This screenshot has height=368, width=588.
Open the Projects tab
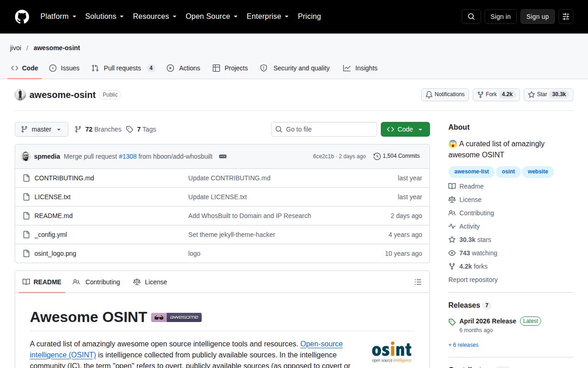(x=230, y=68)
